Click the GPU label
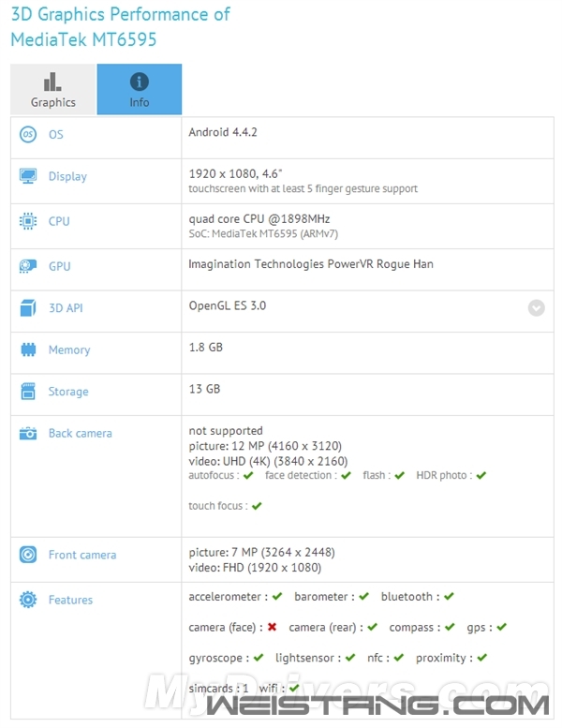This screenshot has width=562, height=728. pyautogui.click(x=59, y=266)
